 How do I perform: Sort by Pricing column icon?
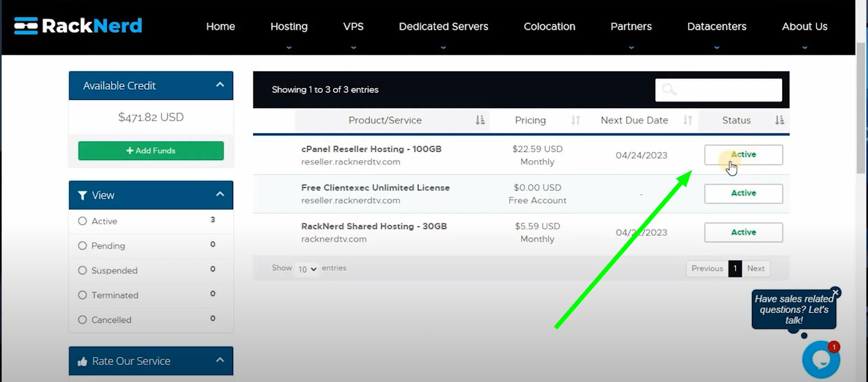576,120
